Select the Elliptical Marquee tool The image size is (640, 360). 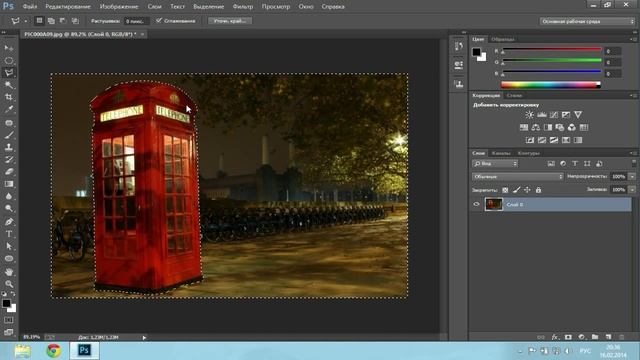point(9,60)
